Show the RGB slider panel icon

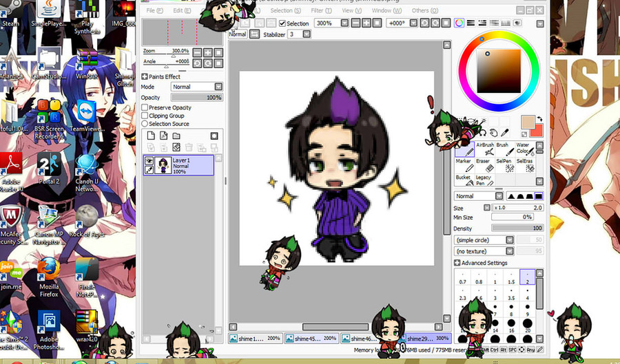(x=471, y=23)
